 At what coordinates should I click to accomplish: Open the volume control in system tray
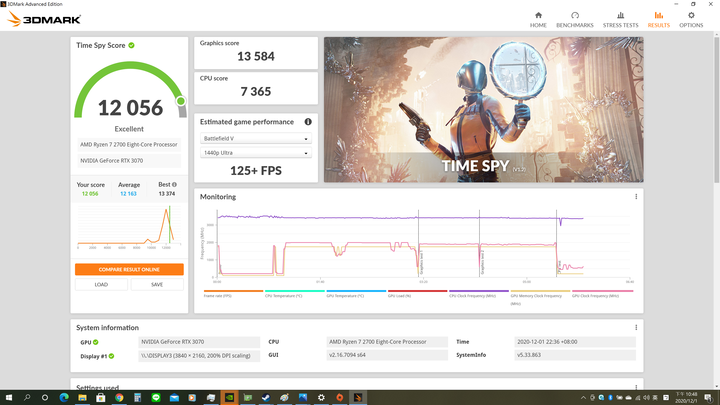[646, 398]
